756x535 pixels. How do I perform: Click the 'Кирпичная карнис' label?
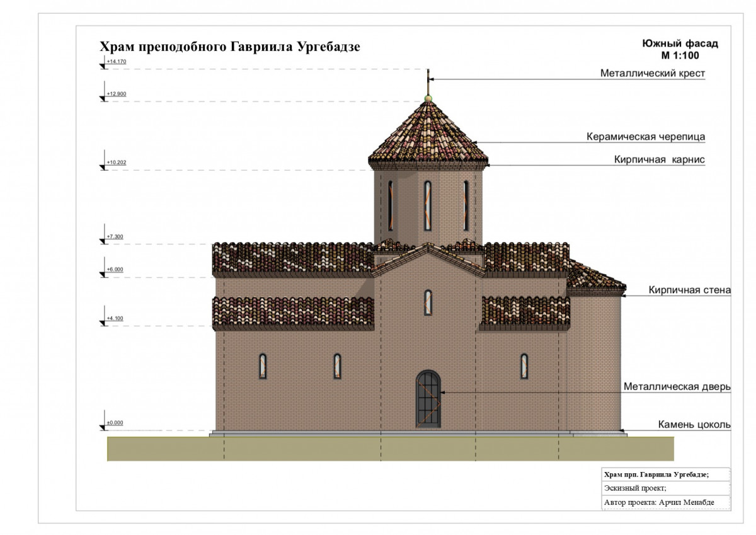pyautogui.click(x=660, y=160)
